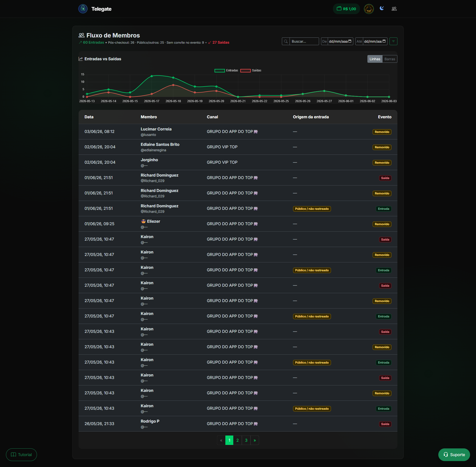Click Removido badge for Lucimar Correia

[382, 132]
